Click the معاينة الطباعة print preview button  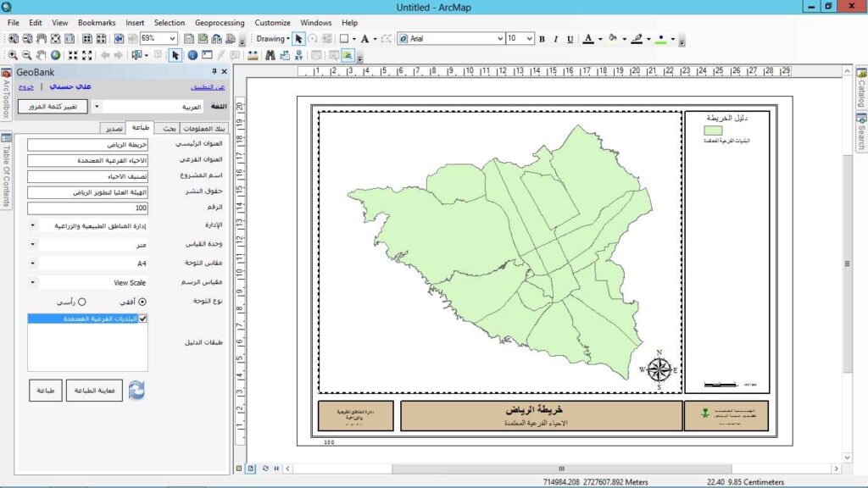pyautogui.click(x=94, y=391)
